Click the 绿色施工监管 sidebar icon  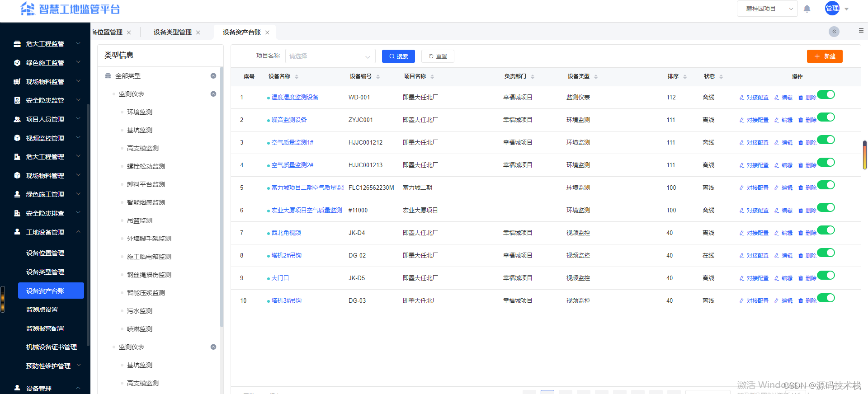tap(17, 63)
